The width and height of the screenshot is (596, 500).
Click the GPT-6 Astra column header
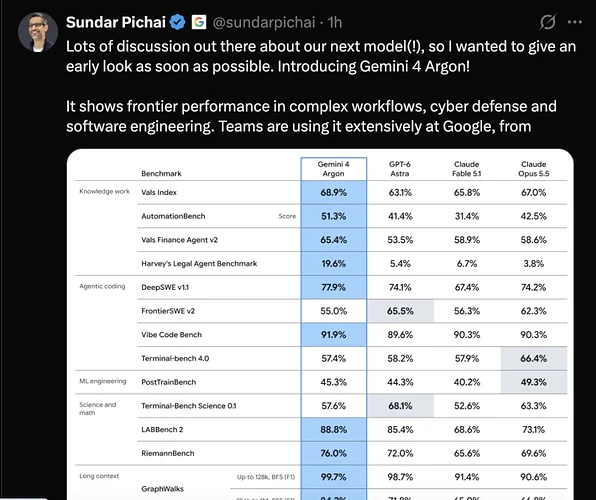point(400,169)
